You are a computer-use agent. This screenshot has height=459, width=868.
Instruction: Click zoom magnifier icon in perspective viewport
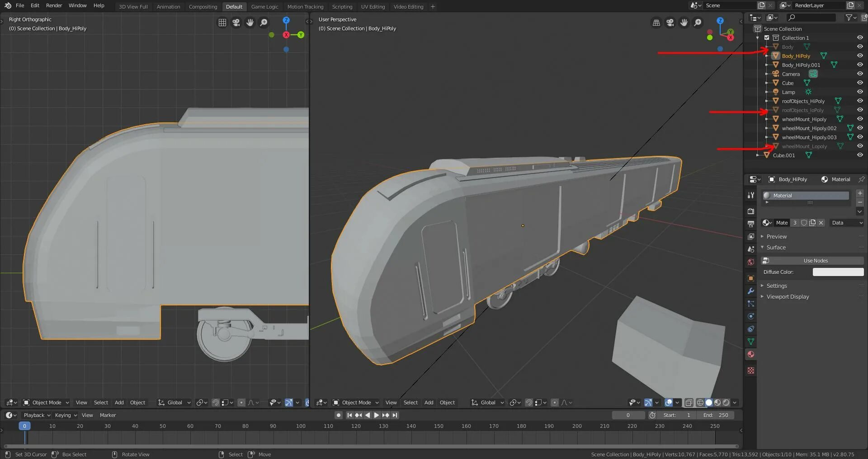click(698, 23)
